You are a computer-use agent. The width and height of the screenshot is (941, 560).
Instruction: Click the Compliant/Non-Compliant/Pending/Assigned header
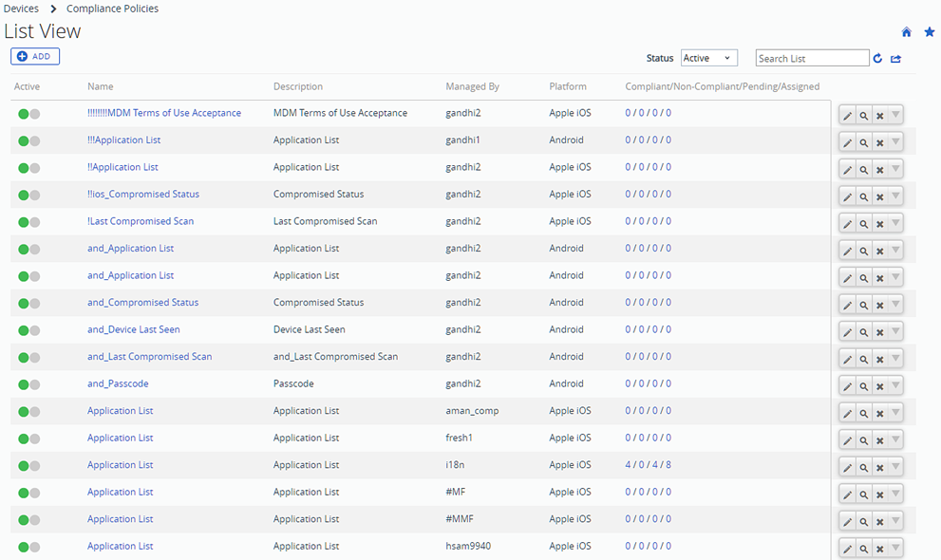[x=722, y=86]
